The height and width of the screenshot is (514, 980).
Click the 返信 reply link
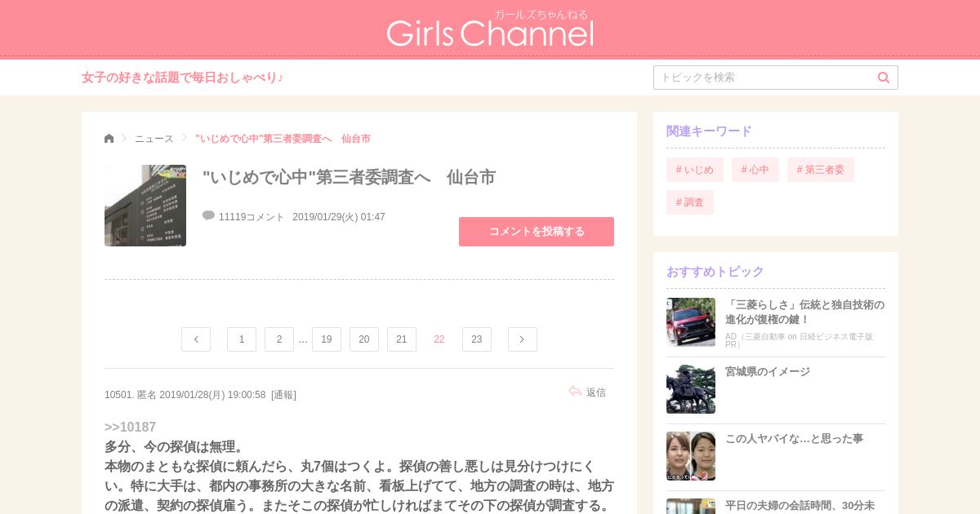[596, 392]
